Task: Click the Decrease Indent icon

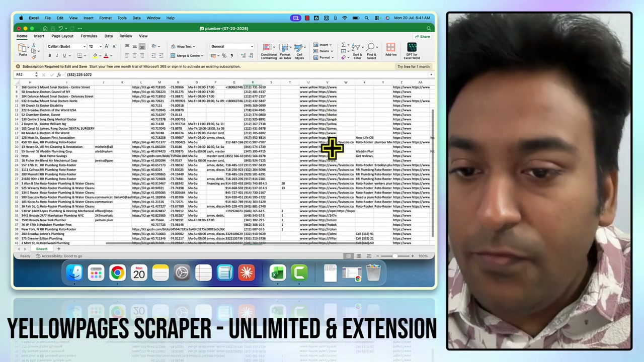Action: coord(154,55)
